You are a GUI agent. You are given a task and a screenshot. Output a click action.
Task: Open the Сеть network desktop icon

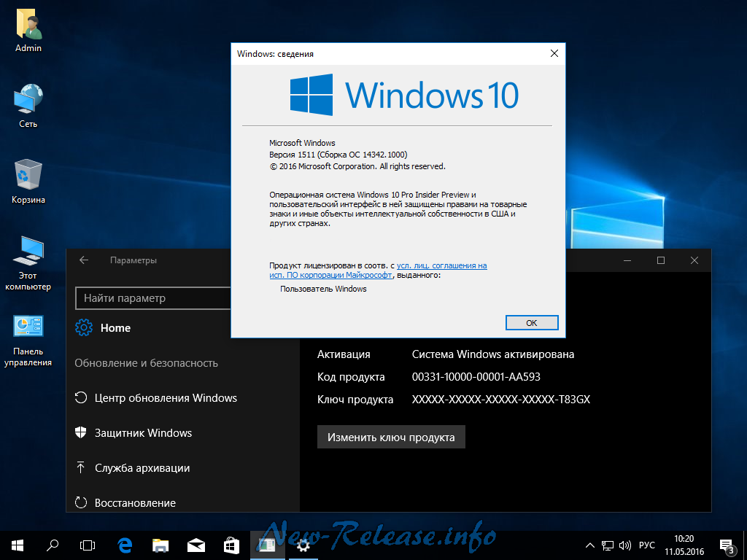28,105
